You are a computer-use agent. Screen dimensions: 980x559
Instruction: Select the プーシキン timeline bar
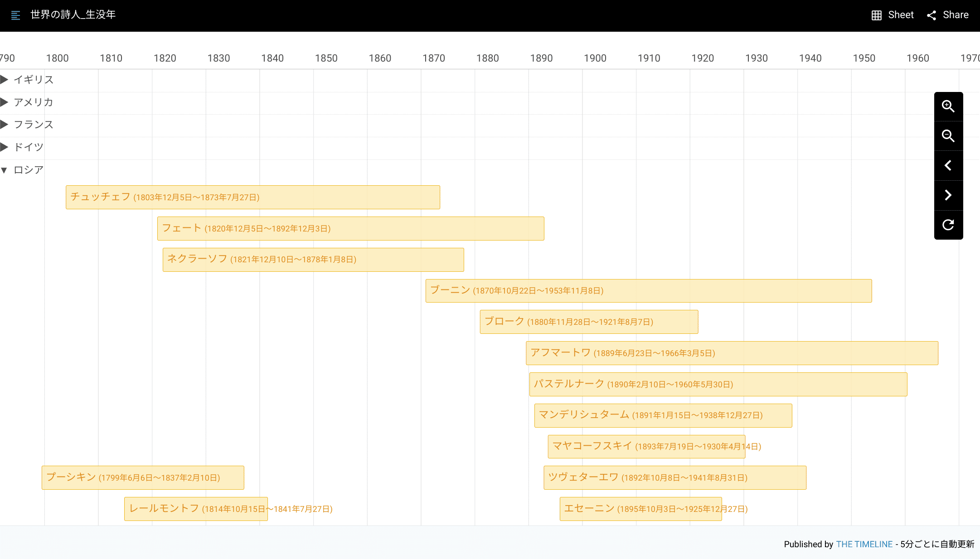143,477
